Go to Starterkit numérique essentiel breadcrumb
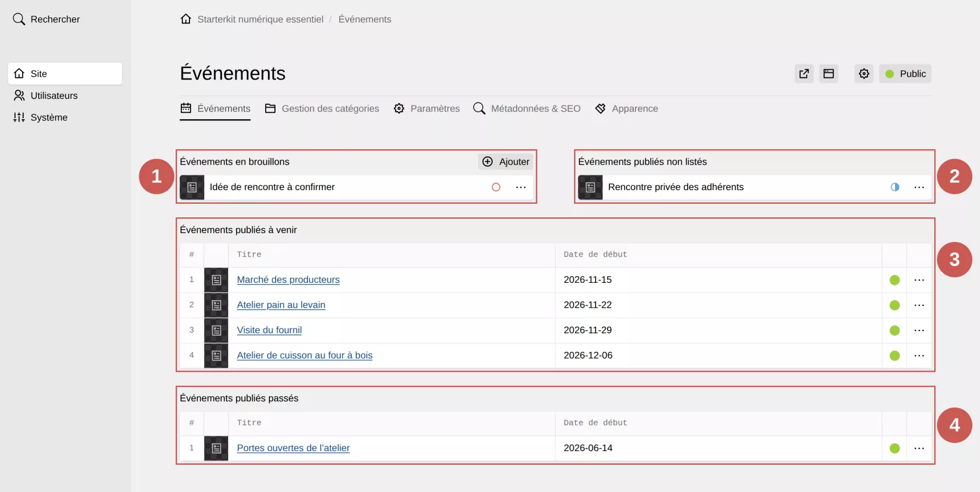This screenshot has width=980, height=492. pos(260,19)
